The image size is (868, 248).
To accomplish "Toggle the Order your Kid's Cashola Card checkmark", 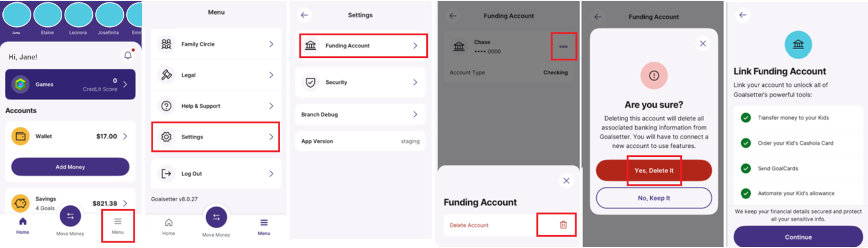I will pyautogui.click(x=746, y=143).
